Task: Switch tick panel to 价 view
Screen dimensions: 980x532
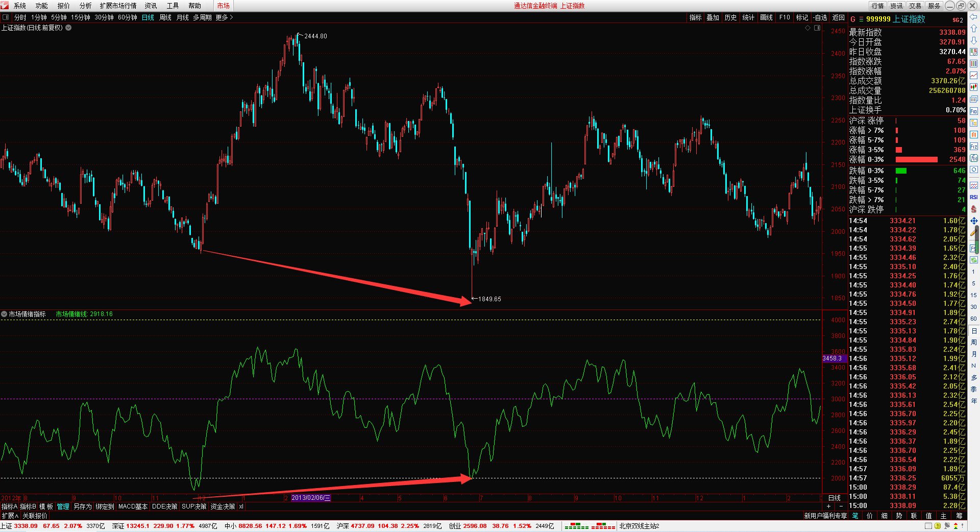Action: pos(870,516)
